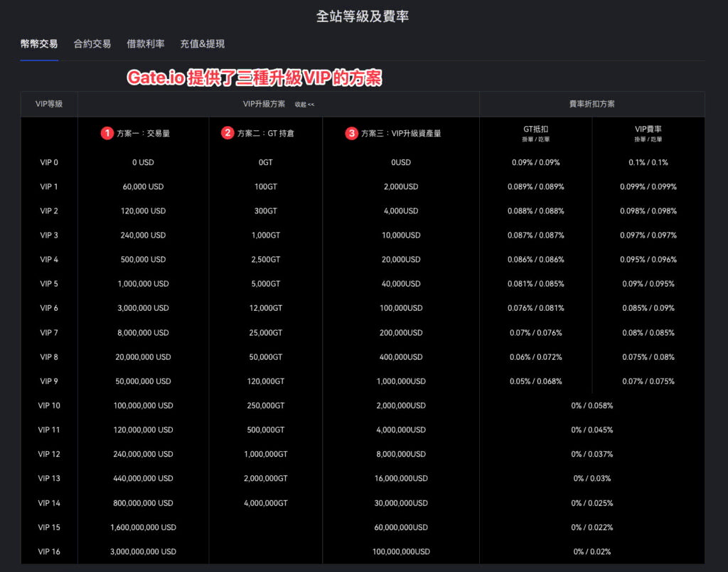Click the page title 全站等級及費率
728x572 pixels.
tap(364, 16)
